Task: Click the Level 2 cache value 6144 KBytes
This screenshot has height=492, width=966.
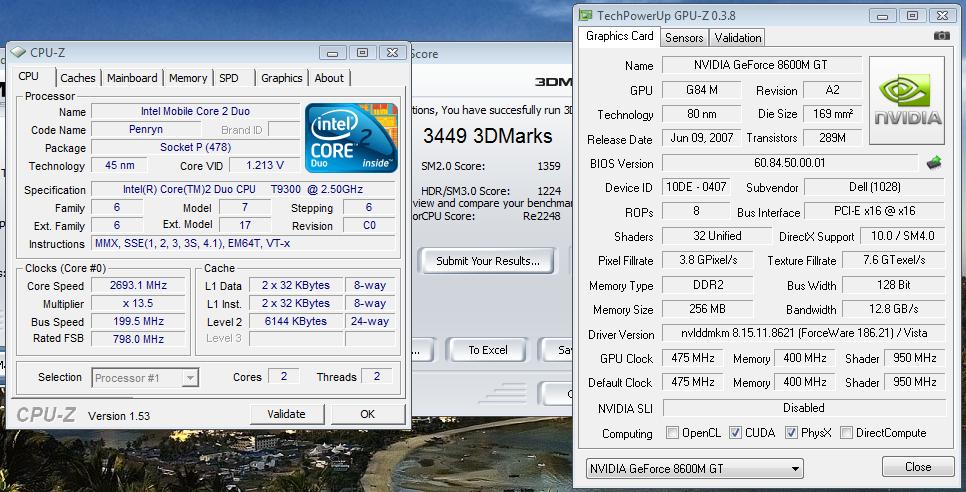Action: (296, 321)
